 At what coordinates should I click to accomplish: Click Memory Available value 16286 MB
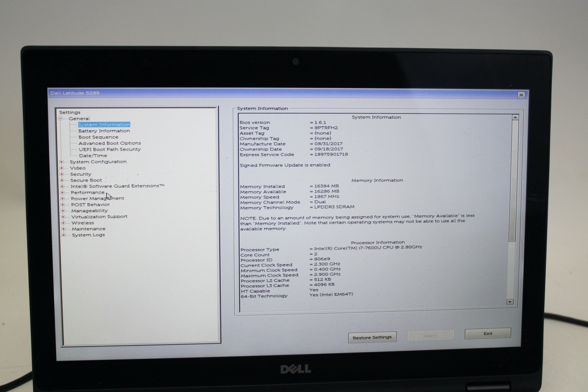(327, 191)
